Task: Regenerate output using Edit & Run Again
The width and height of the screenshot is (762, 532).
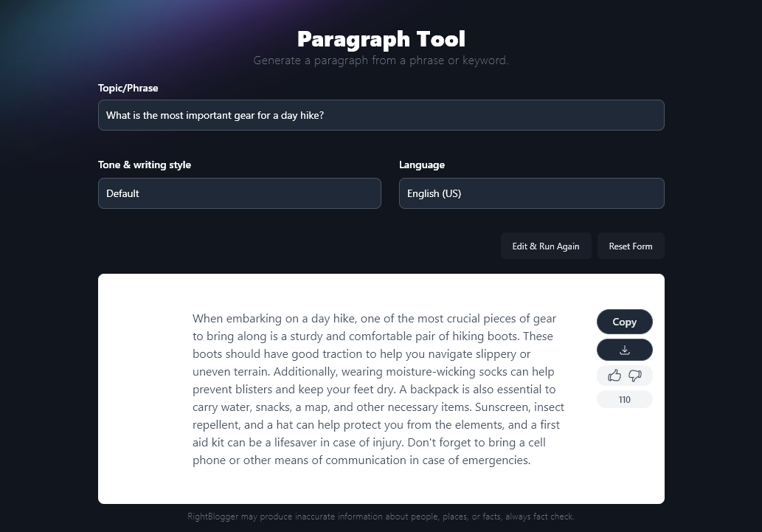Action: (x=546, y=246)
